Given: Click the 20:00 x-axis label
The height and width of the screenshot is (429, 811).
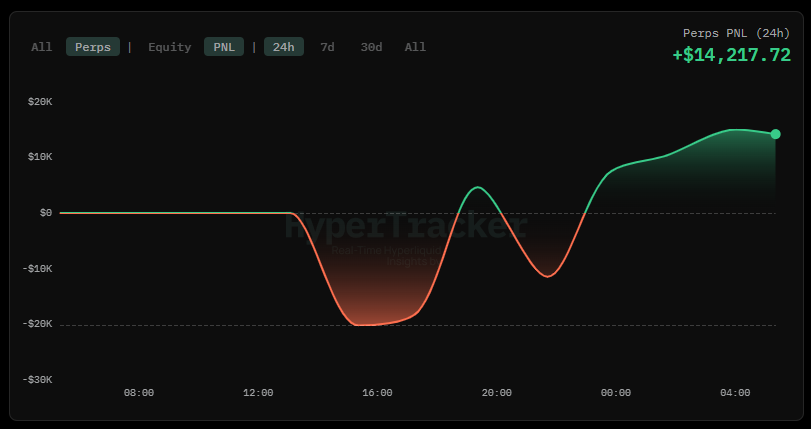Looking at the screenshot, I should (x=497, y=393).
